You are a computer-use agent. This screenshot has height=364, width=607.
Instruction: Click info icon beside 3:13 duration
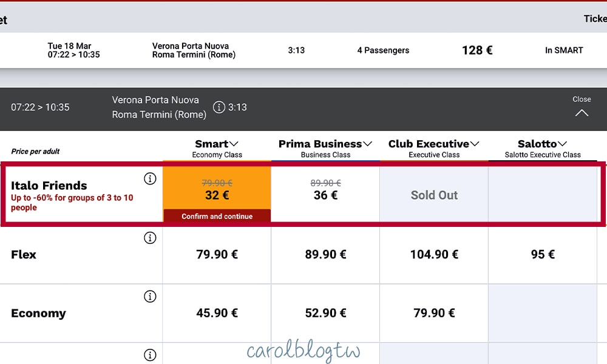point(219,107)
